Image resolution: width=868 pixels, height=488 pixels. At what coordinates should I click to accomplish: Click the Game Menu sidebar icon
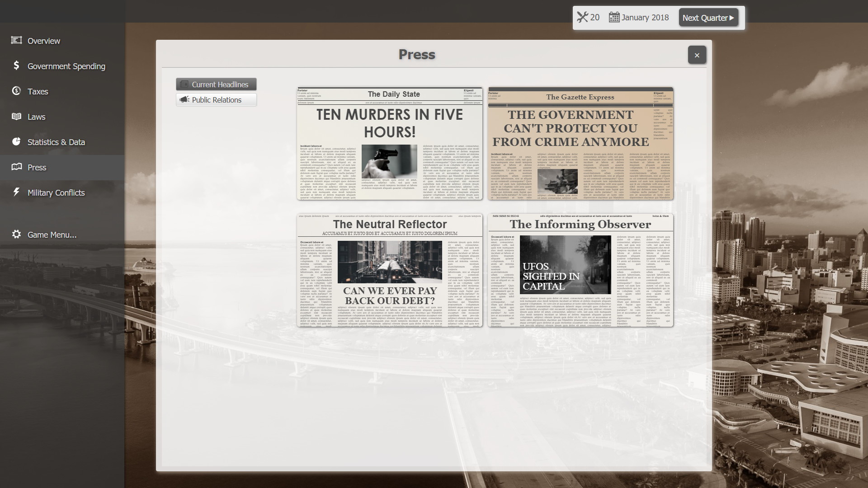(x=17, y=234)
